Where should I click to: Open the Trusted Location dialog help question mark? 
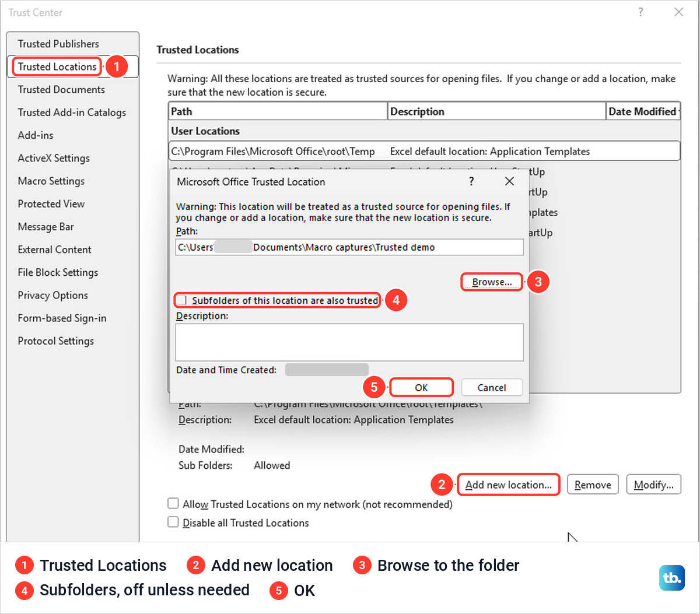471,181
